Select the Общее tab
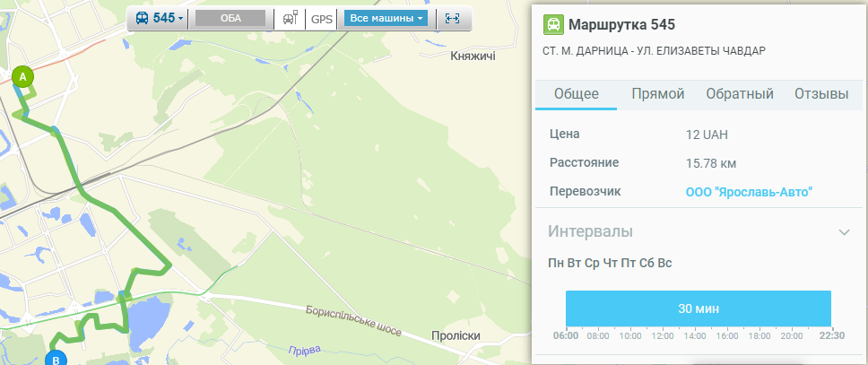 click(x=576, y=94)
